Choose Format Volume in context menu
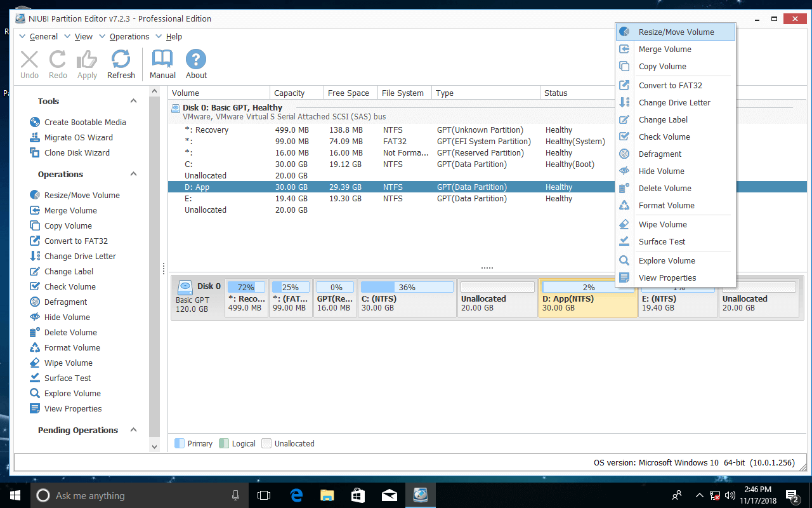This screenshot has width=812, height=508. tap(676, 205)
